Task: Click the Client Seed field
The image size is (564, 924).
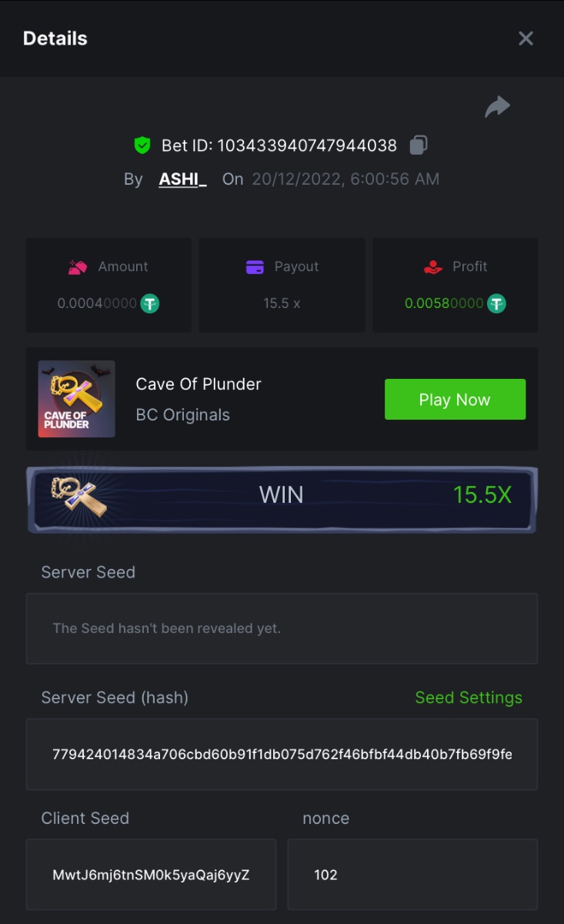Action: tap(151, 875)
